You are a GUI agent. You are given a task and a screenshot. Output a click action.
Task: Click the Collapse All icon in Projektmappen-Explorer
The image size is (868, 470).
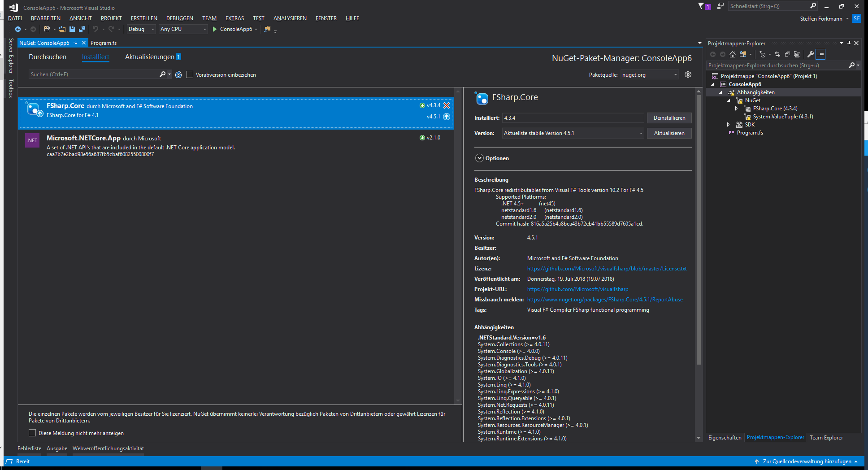(787, 54)
